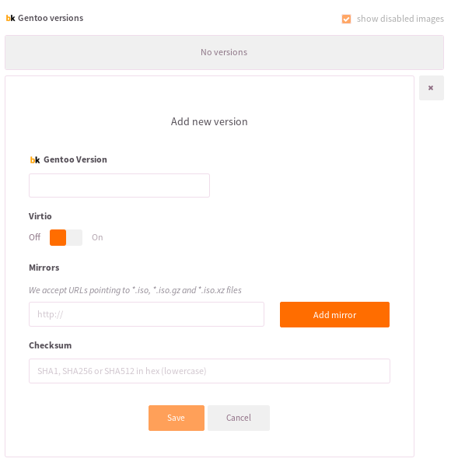Viewport: 458px width, 476px height.
Task: Uncheck show disabled images checkbox
Action: click(x=346, y=19)
